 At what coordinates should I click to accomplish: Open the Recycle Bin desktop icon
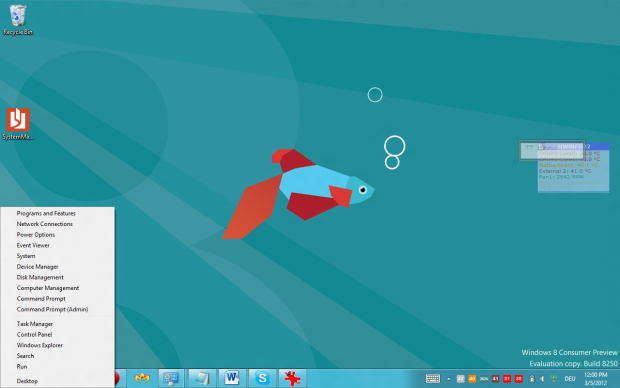18,20
